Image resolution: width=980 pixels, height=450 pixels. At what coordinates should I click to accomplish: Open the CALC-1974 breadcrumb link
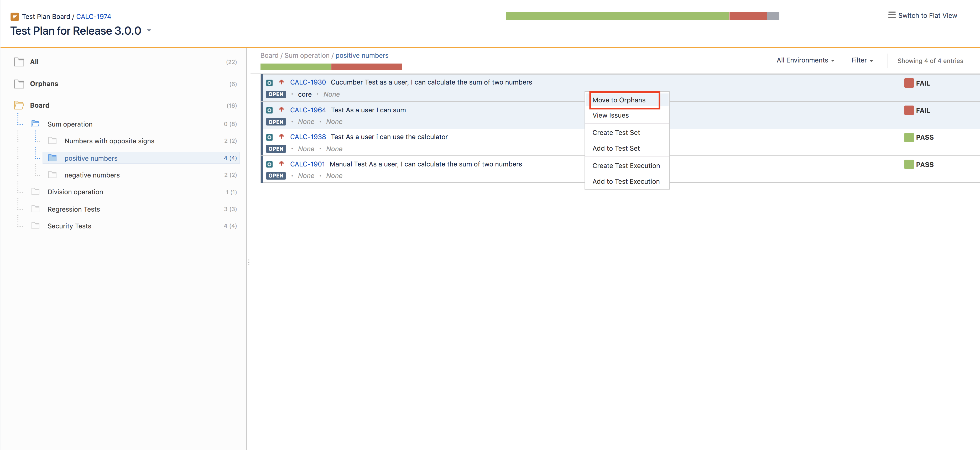93,17
